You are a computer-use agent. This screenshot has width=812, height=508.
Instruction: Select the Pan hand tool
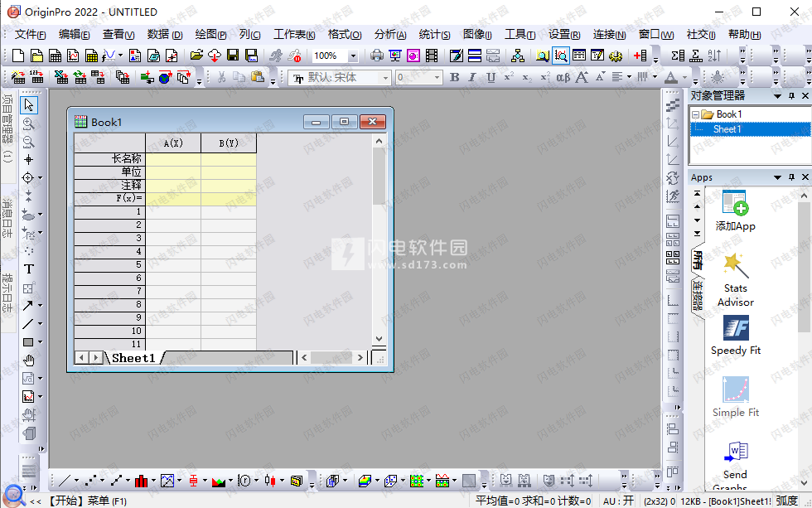[x=28, y=360]
